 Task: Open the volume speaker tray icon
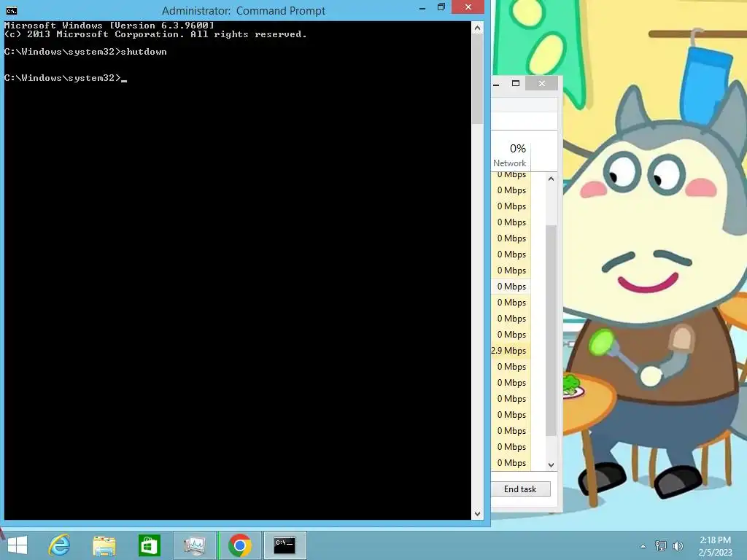coord(678,545)
